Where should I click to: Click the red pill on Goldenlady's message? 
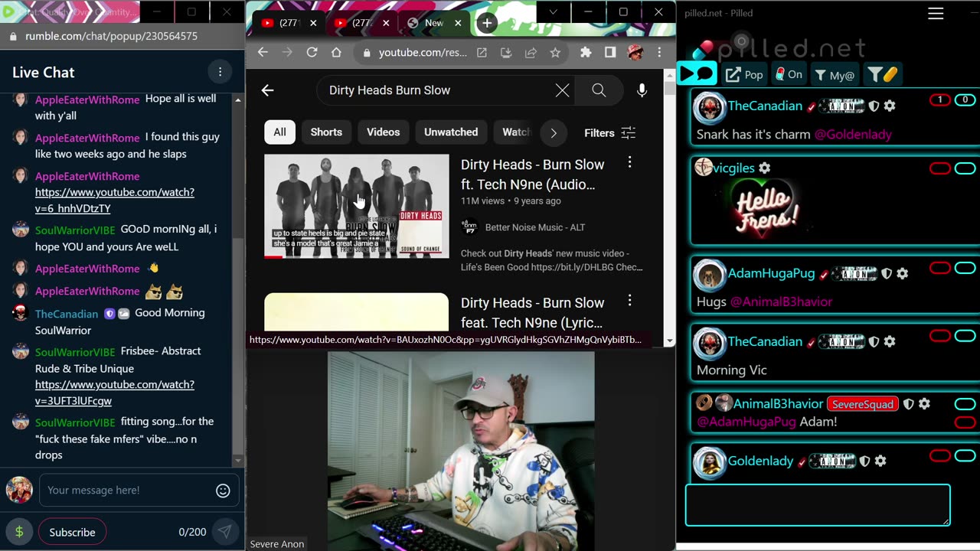click(939, 456)
